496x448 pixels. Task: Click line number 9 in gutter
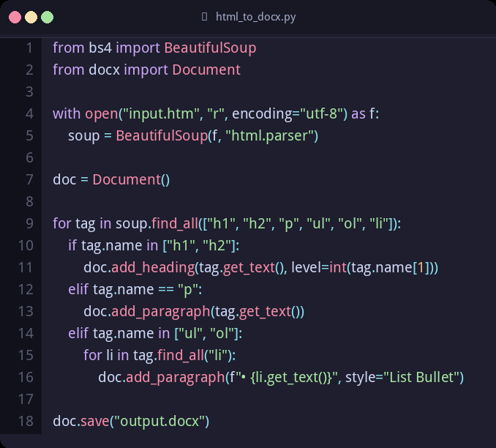pos(29,224)
